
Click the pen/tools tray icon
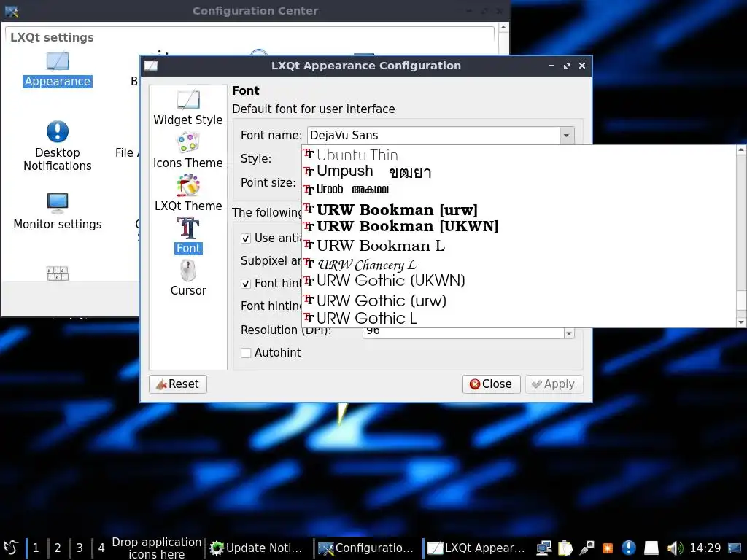coord(587,548)
